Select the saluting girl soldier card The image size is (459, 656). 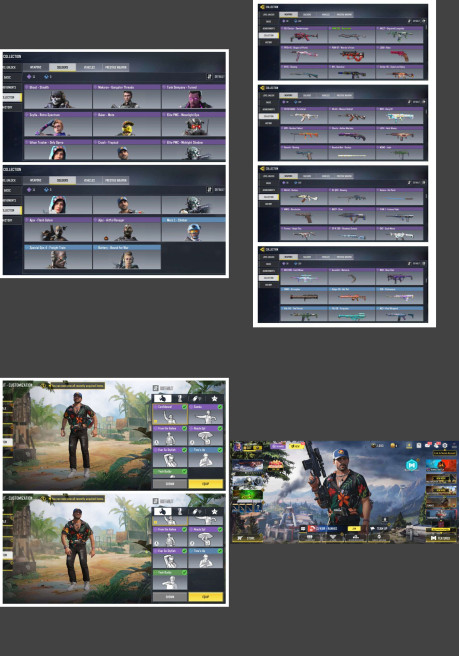click(58, 124)
